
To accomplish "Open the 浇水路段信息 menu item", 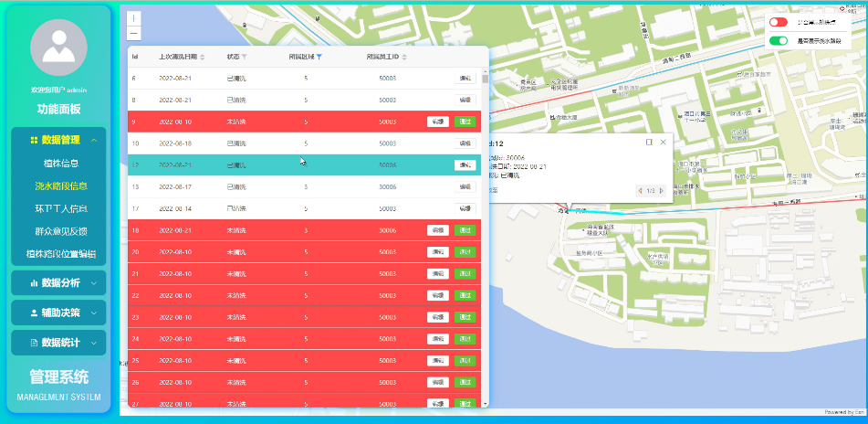I will coord(61,186).
